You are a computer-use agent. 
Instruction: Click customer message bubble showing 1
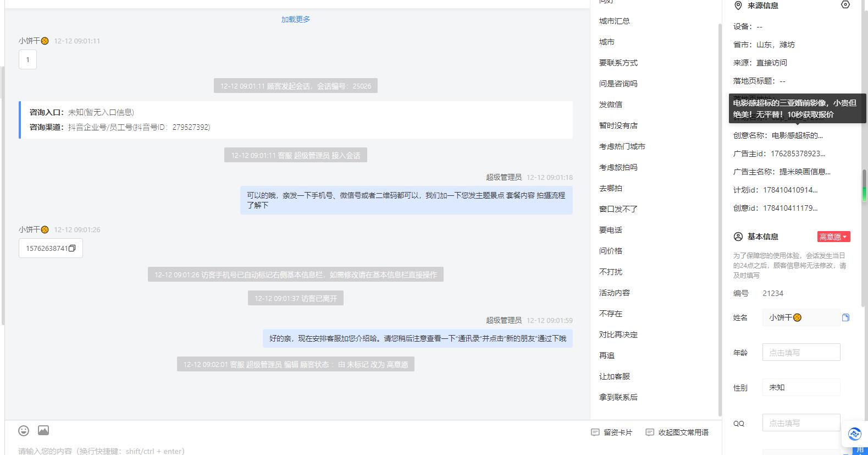click(x=27, y=59)
